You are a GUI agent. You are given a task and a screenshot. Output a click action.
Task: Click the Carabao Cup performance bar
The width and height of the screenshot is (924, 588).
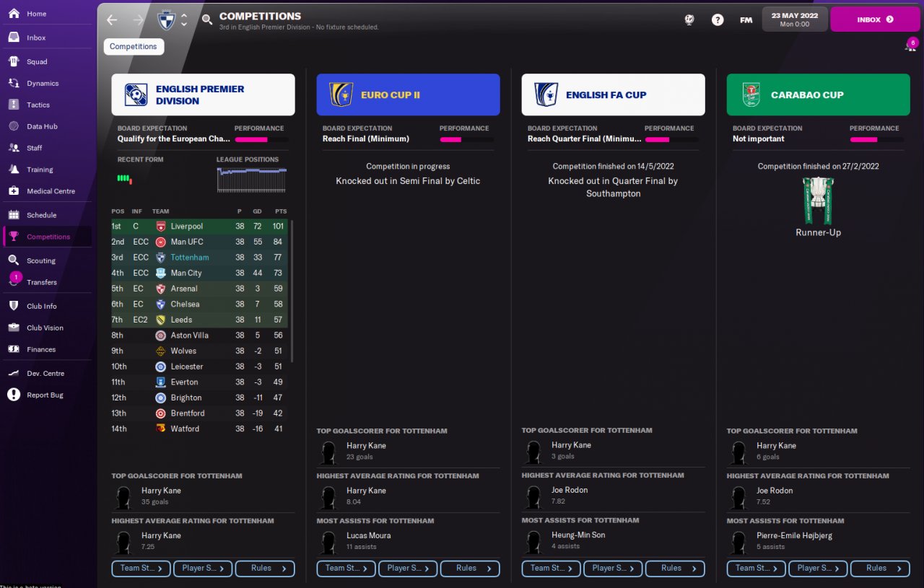tap(876, 139)
